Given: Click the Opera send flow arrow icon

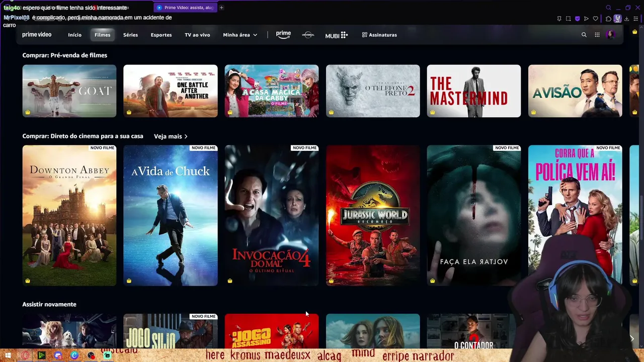Looking at the screenshot, I should 586,19.
